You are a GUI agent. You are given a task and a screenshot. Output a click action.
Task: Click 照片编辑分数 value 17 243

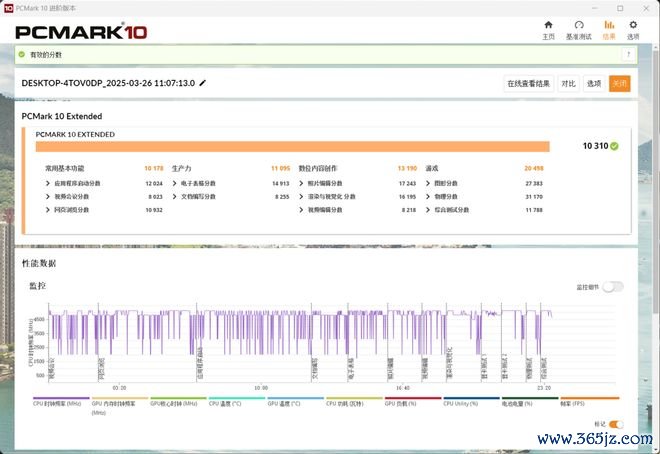point(407,183)
